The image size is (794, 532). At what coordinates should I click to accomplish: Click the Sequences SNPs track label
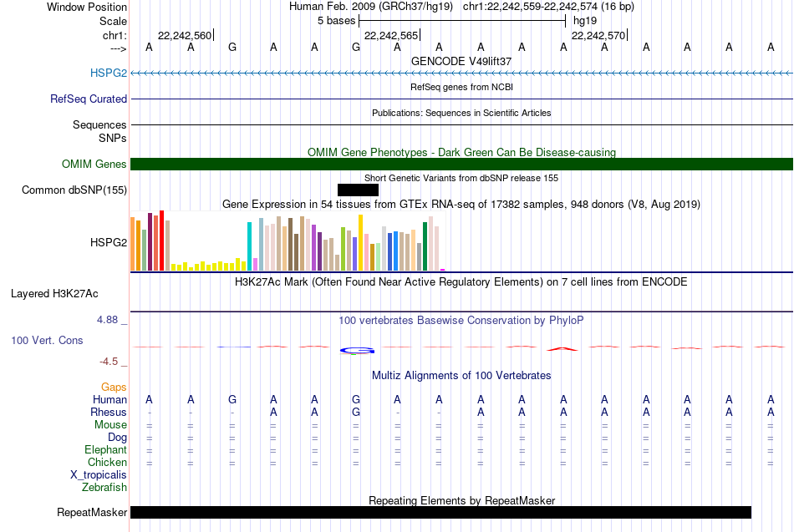pyautogui.click(x=99, y=131)
